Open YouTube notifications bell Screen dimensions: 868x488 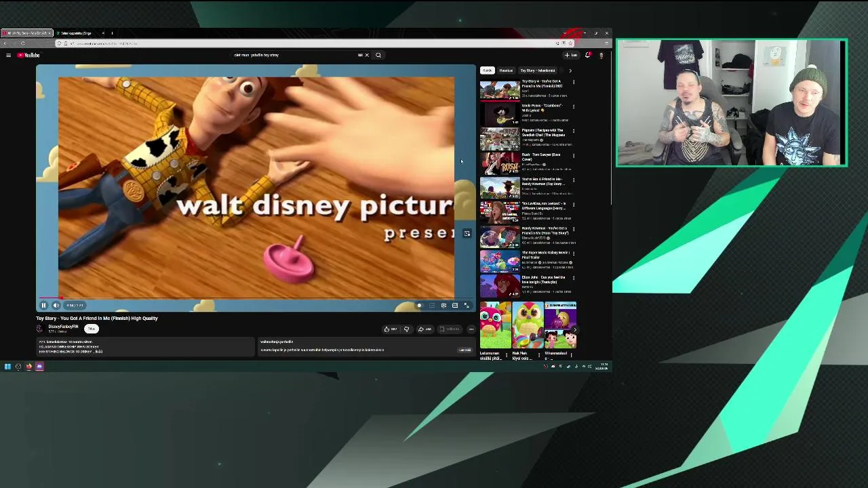click(x=588, y=55)
